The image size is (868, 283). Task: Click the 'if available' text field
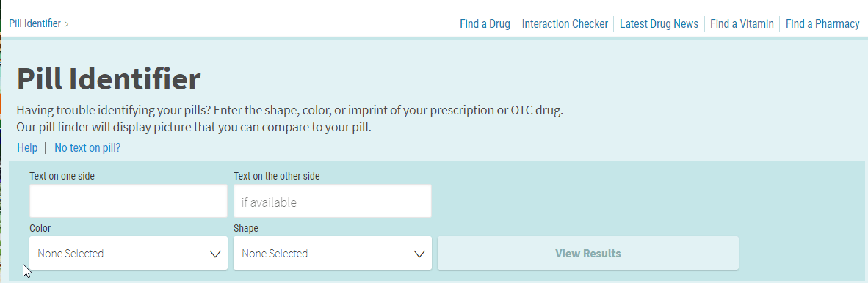tap(332, 201)
